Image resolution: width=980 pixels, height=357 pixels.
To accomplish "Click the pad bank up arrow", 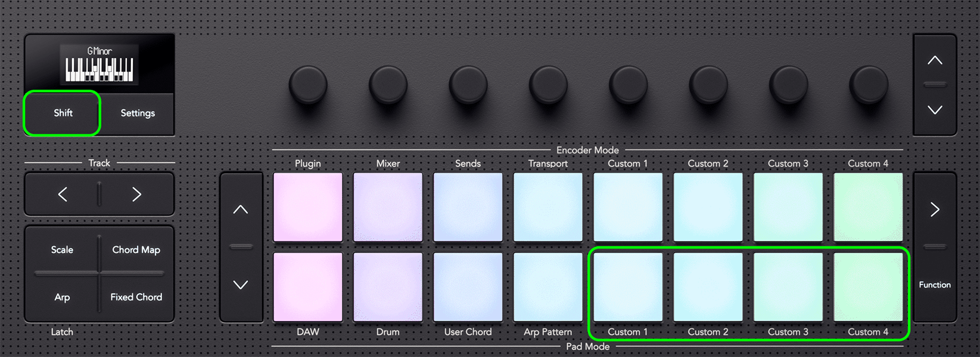I will coord(241,209).
